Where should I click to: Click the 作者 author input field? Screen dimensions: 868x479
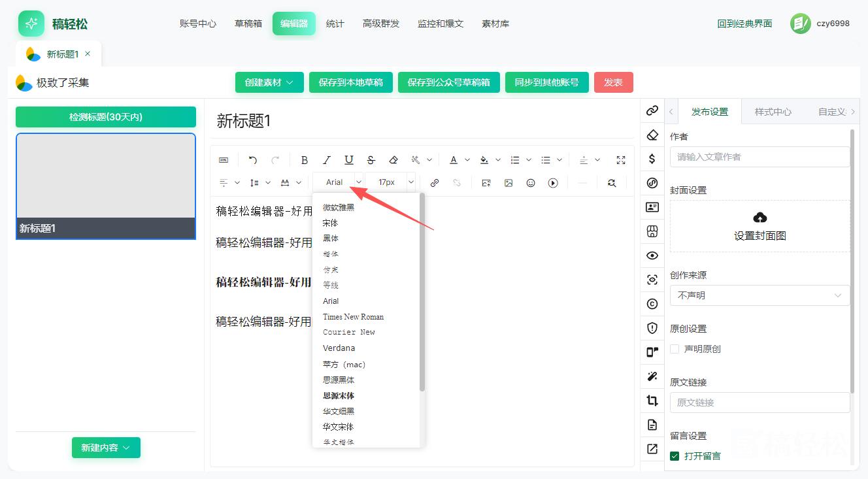tap(760, 157)
